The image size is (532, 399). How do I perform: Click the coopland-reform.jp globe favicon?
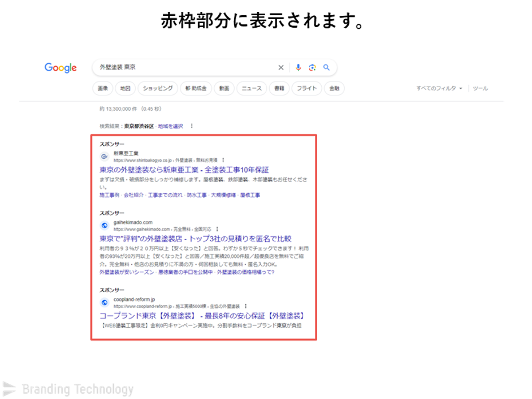[105, 302]
